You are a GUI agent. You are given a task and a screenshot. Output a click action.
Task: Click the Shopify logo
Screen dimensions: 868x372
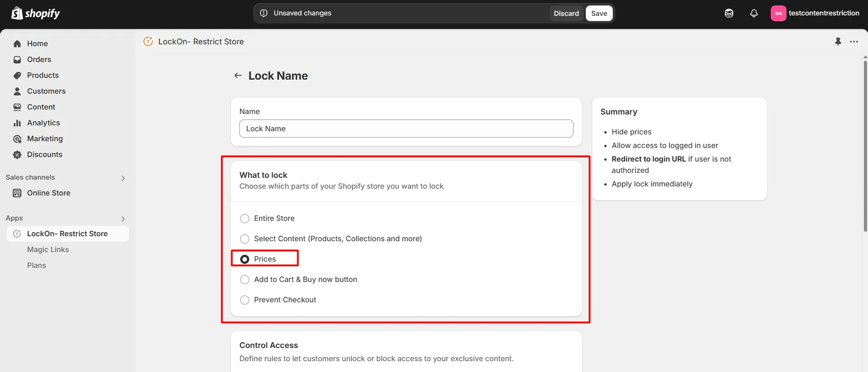pos(35,13)
